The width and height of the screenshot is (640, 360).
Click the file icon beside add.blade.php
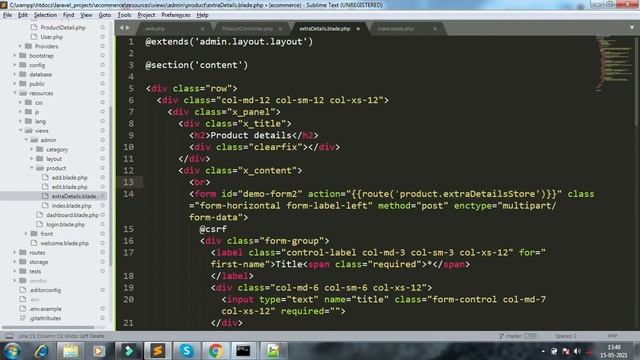click(x=45, y=178)
